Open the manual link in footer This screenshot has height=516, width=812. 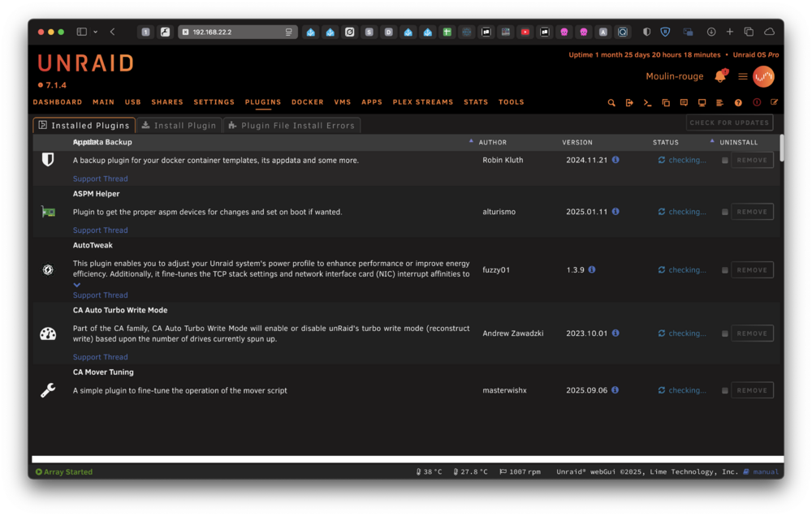[x=766, y=472]
